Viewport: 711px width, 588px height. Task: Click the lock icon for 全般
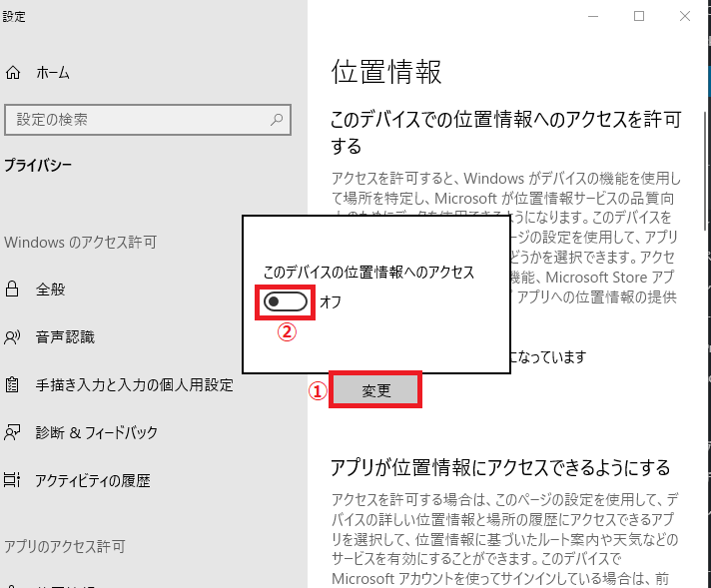12,289
